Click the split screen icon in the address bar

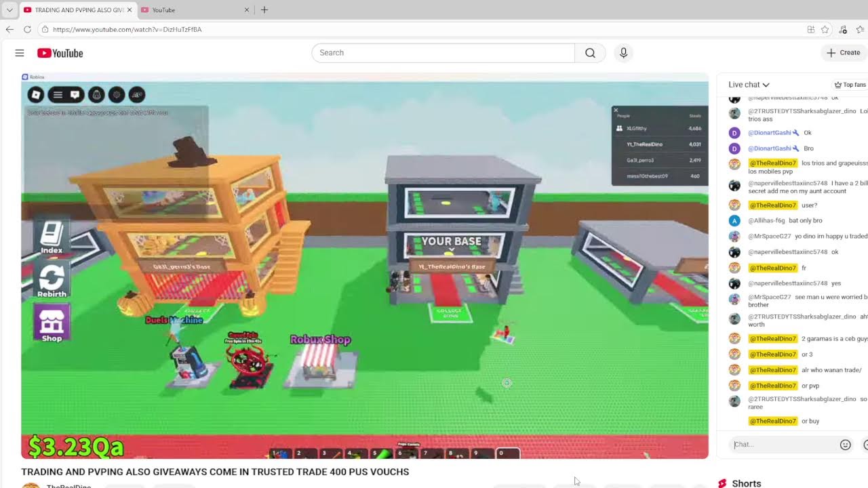(811, 29)
